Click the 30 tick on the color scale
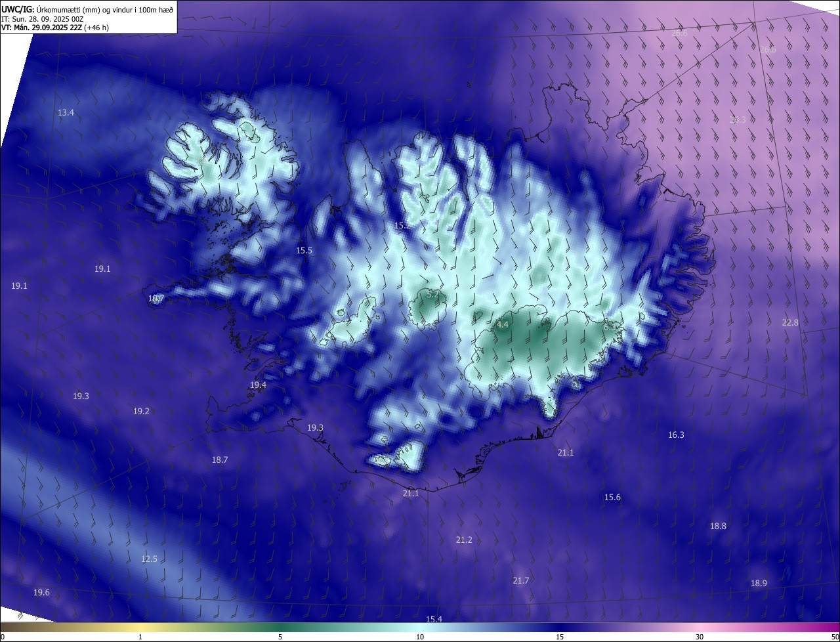The height and width of the screenshot is (642, 840). click(x=700, y=637)
